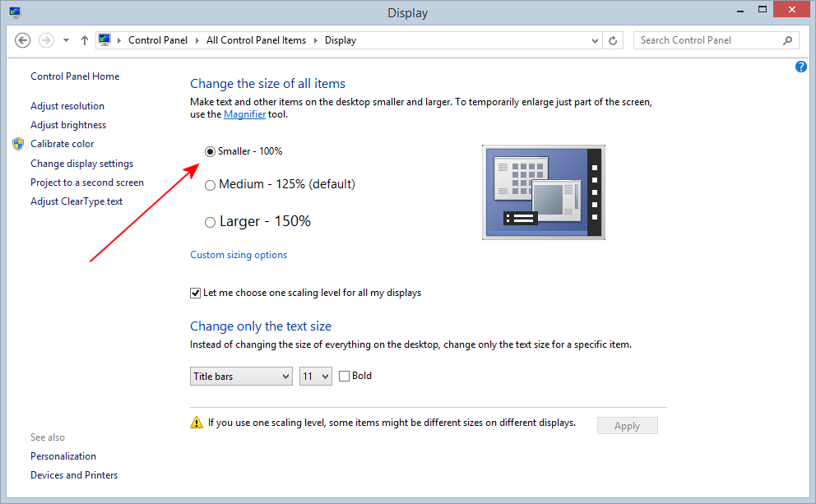Uncheck one scaling level for all displays
The width and height of the screenshot is (816, 504).
point(196,293)
